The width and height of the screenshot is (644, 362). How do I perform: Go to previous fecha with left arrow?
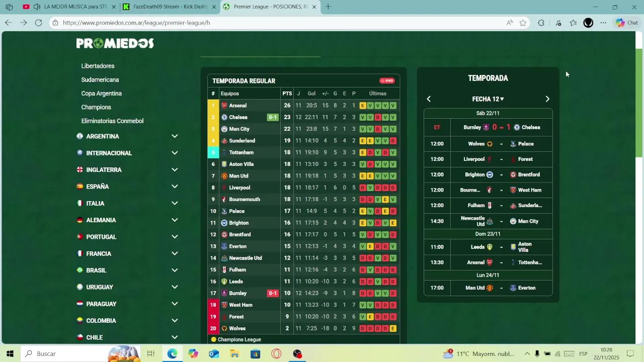(x=429, y=99)
